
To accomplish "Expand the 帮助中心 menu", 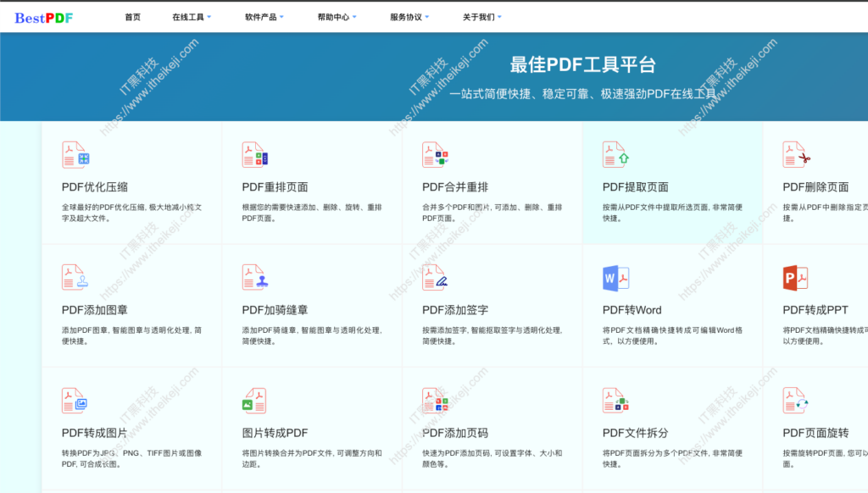I will 337,15.
